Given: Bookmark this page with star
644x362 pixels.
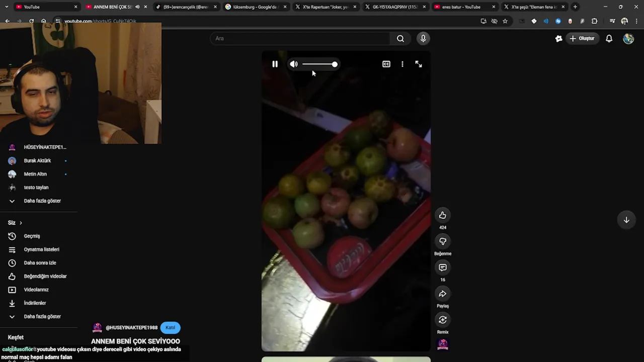Looking at the screenshot, I should tap(505, 21).
